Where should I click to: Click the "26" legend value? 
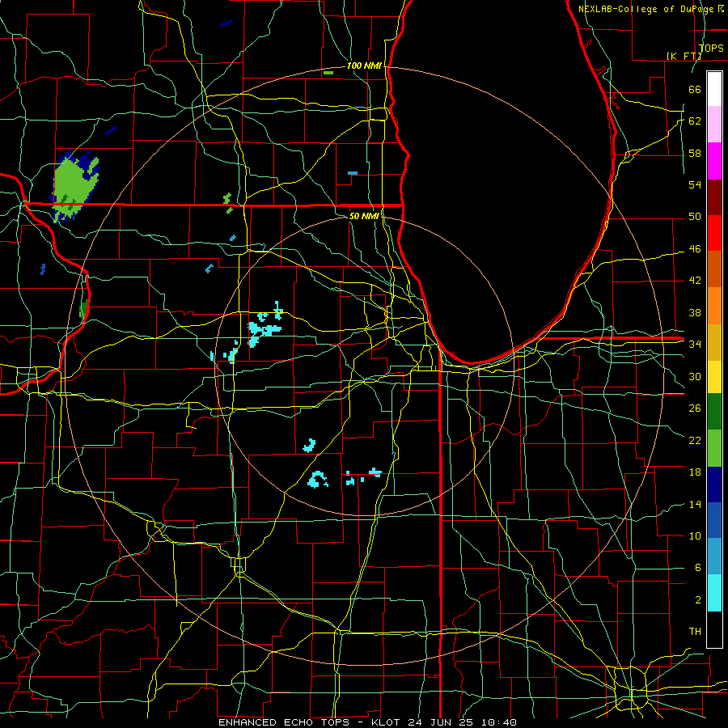[695, 408]
